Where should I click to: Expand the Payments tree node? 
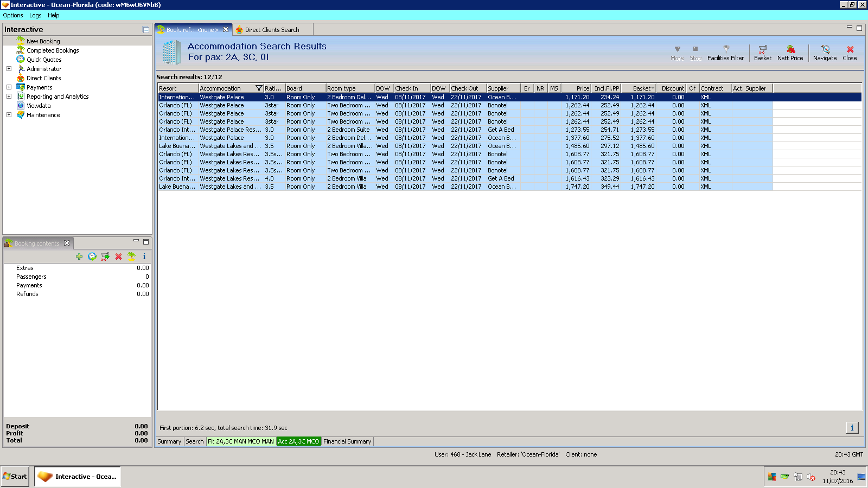[9, 87]
